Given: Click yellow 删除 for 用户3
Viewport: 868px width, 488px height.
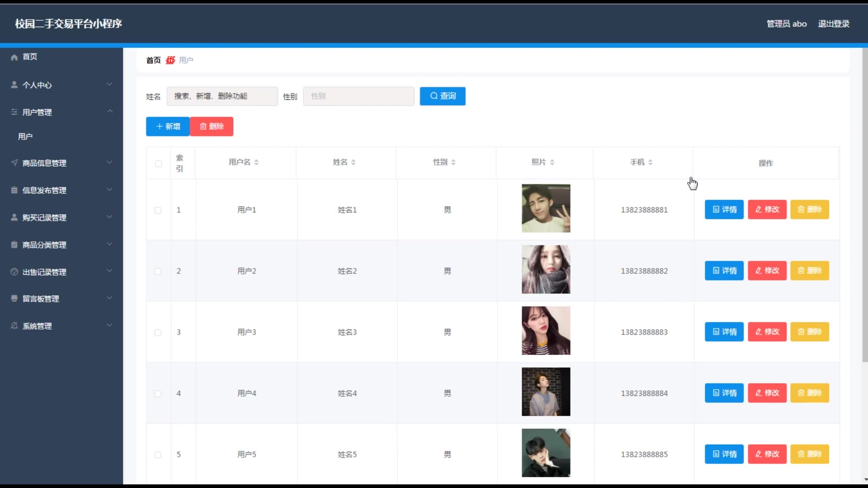Looking at the screenshot, I should click(x=810, y=332).
